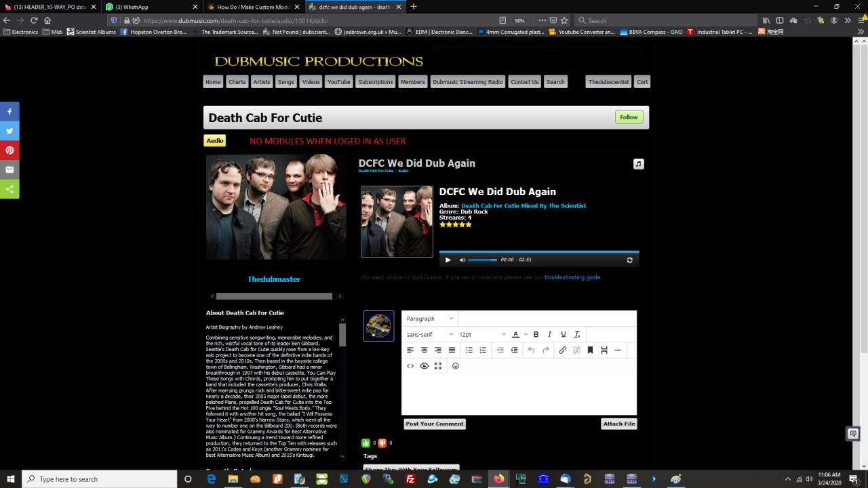Align comment text left
Image resolution: width=868 pixels, height=488 pixels.
click(x=410, y=350)
